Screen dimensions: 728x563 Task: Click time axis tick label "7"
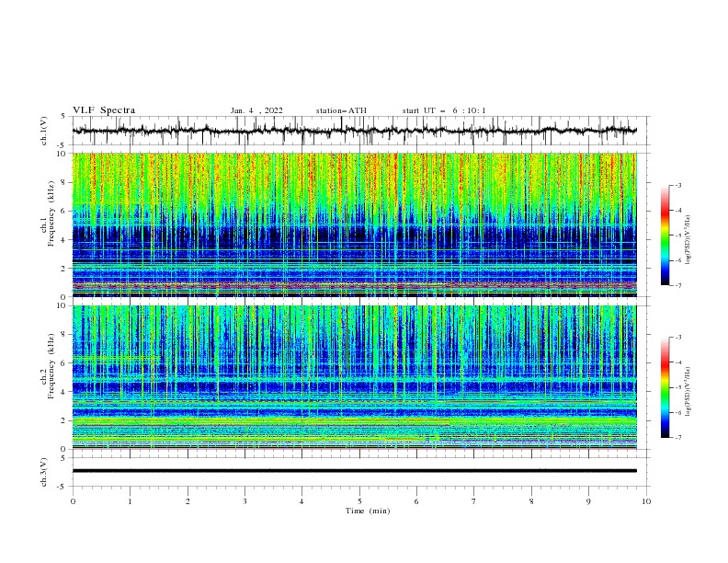474,501
